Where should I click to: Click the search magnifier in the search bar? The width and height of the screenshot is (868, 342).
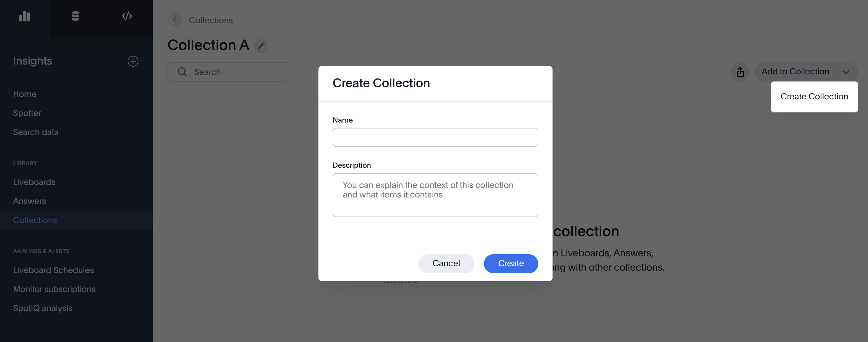pyautogui.click(x=182, y=71)
